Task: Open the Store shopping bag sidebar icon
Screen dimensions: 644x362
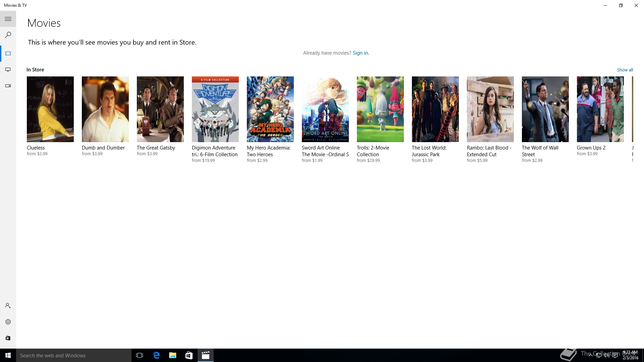Action: pyautogui.click(x=8, y=338)
